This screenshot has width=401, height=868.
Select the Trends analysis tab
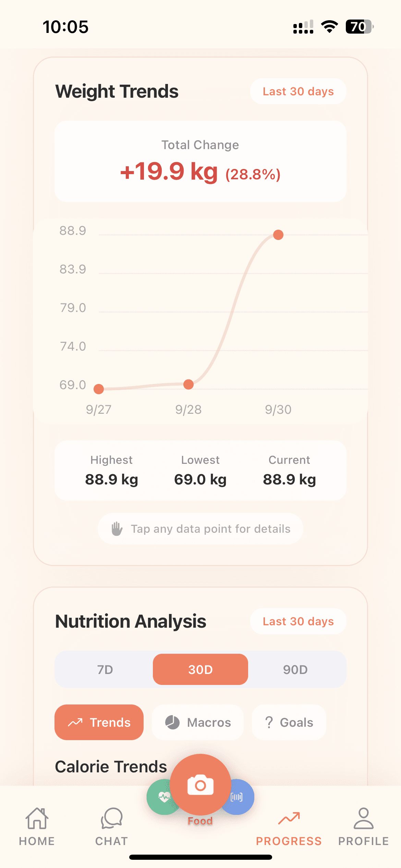point(99,722)
